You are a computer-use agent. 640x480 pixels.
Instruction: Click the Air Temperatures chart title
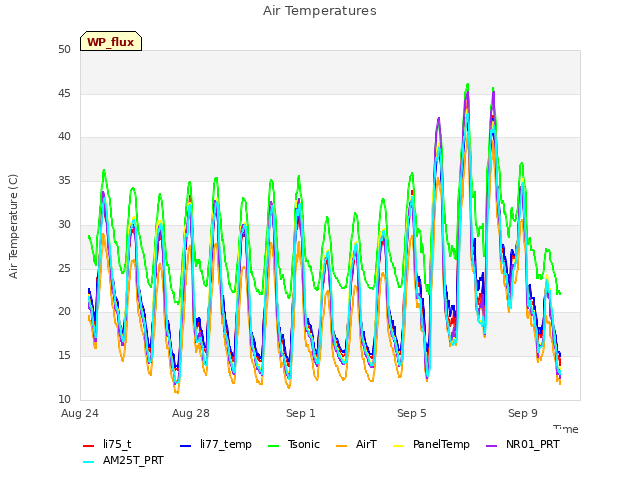tap(320, 11)
